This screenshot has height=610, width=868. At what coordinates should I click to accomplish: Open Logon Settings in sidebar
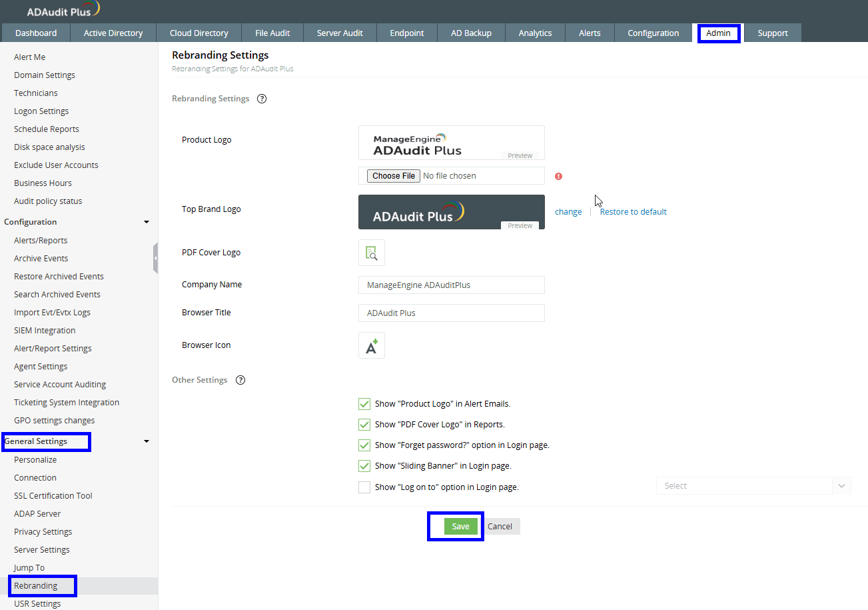click(x=41, y=111)
